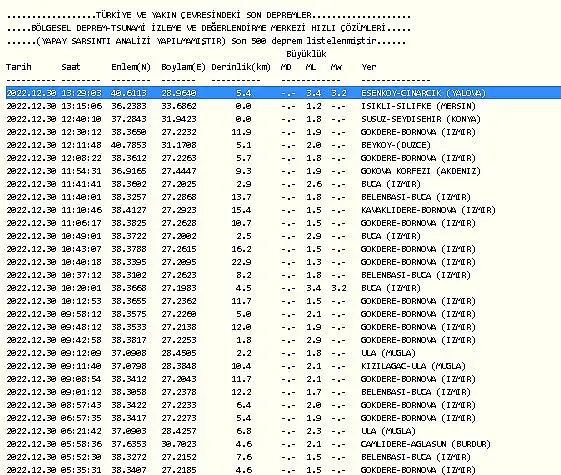Click the Büyüklük heading text

[306, 54]
